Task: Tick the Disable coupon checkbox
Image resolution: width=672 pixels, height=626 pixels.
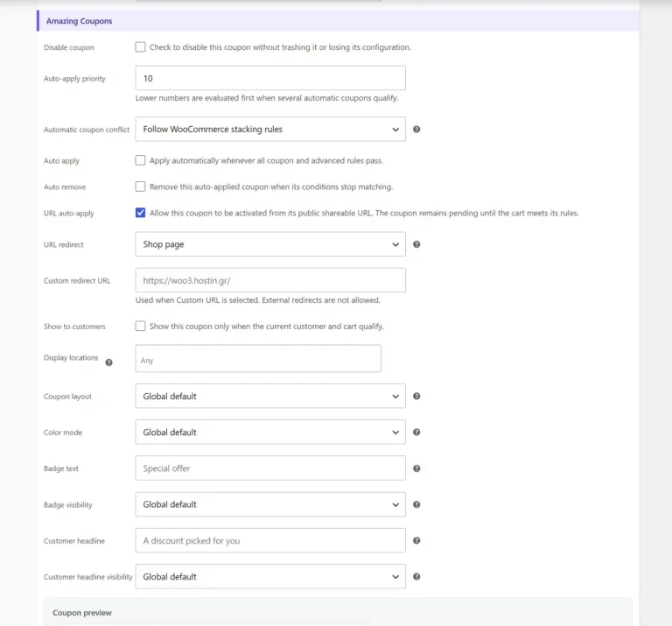Action: click(x=140, y=46)
